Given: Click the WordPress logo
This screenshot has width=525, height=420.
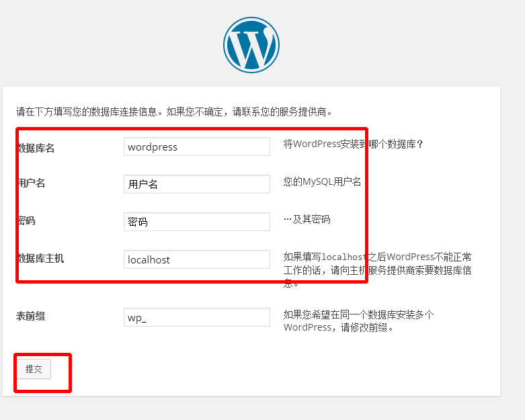Looking at the screenshot, I should coord(251,45).
